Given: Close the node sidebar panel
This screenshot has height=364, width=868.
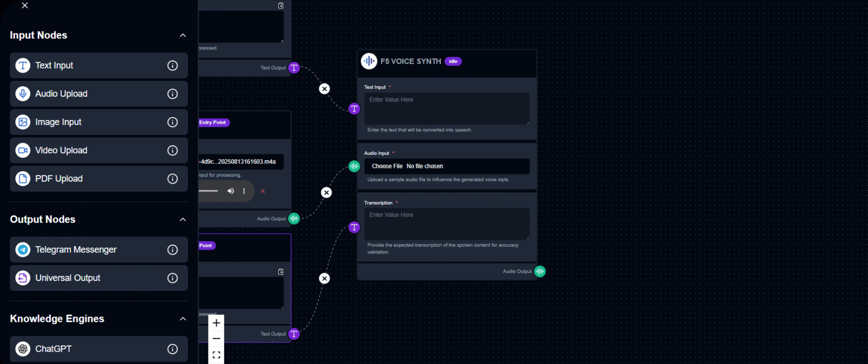Looking at the screenshot, I should click(x=25, y=5).
